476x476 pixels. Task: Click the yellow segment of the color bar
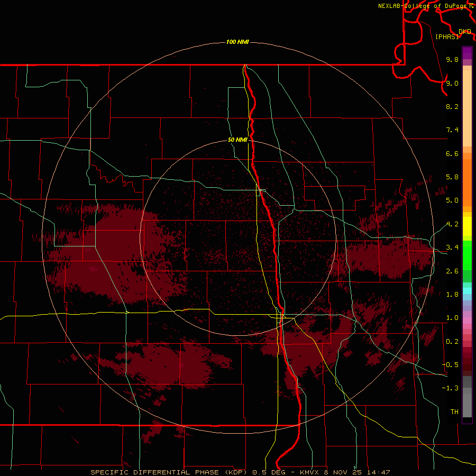coord(467,226)
